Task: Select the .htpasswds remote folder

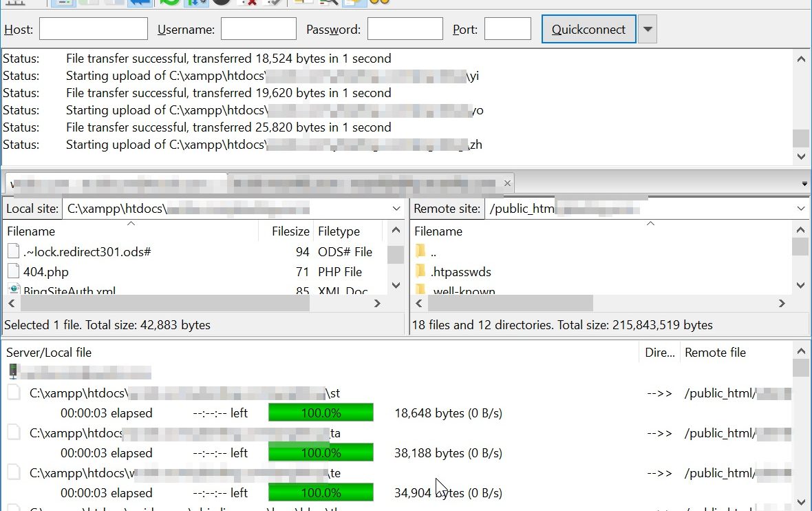Action: tap(461, 271)
